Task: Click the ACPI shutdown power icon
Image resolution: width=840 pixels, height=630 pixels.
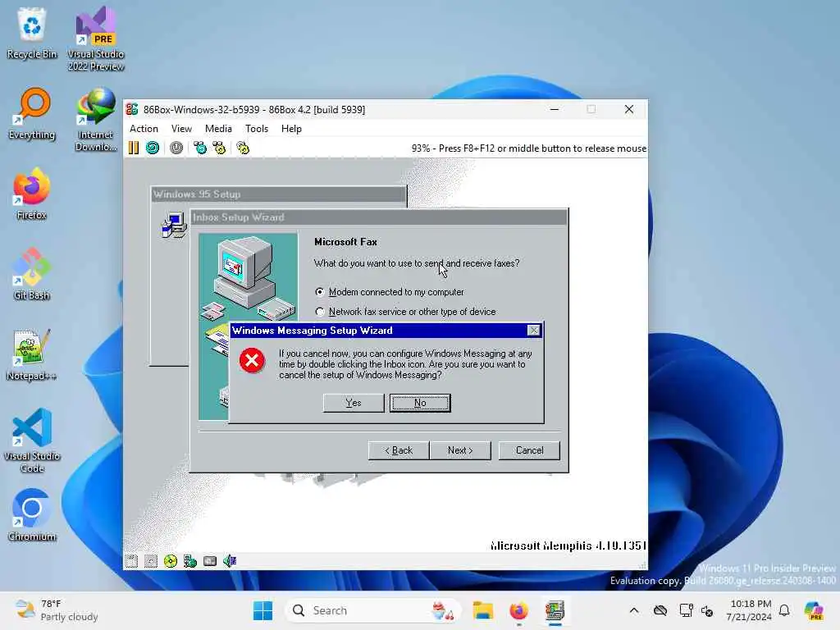Action: tap(176, 148)
